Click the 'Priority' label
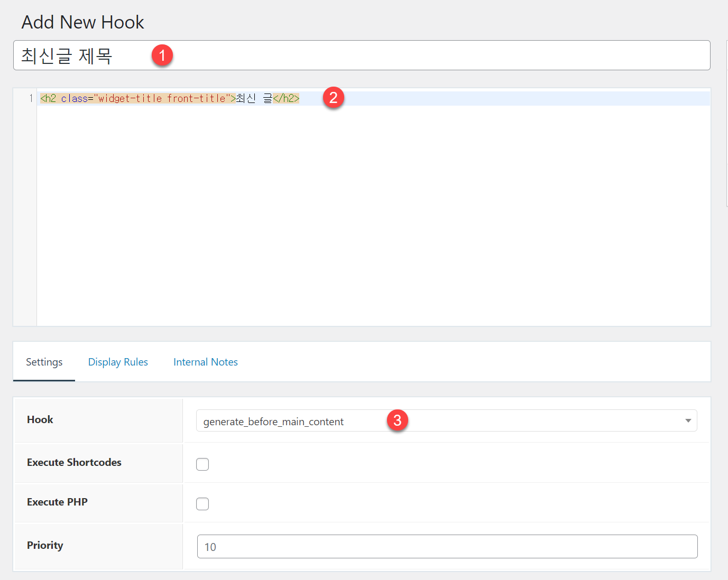Screen dimensions: 728x580 (x=45, y=545)
